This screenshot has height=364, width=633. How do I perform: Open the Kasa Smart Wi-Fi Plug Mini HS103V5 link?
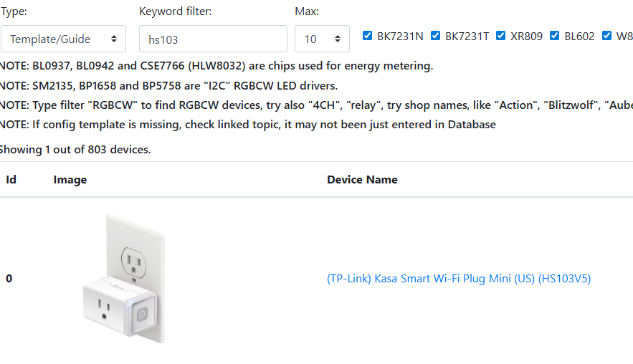tap(459, 279)
